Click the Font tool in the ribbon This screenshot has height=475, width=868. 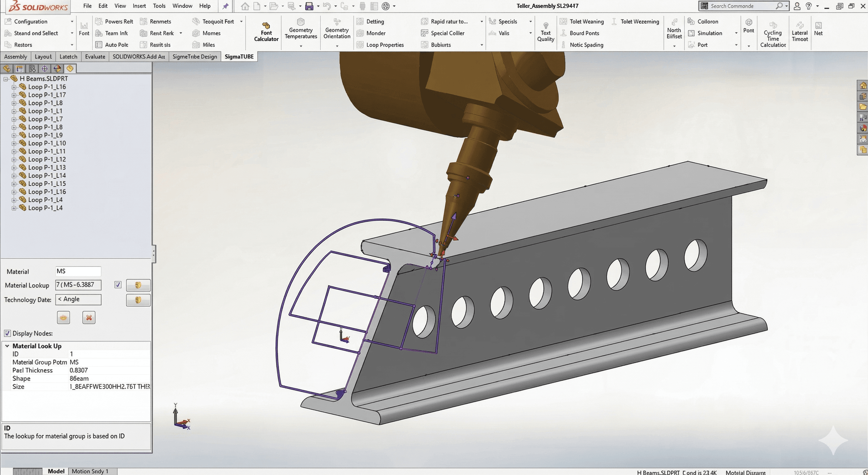click(x=84, y=29)
